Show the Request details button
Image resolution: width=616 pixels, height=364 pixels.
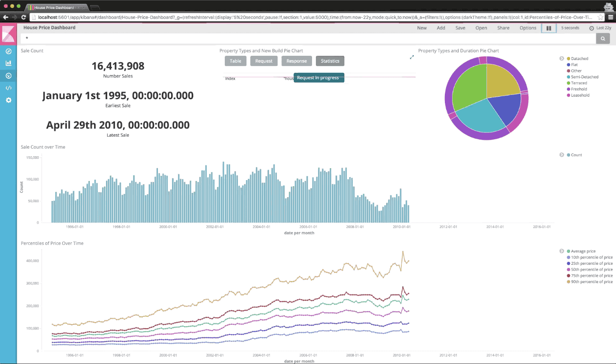click(x=264, y=61)
